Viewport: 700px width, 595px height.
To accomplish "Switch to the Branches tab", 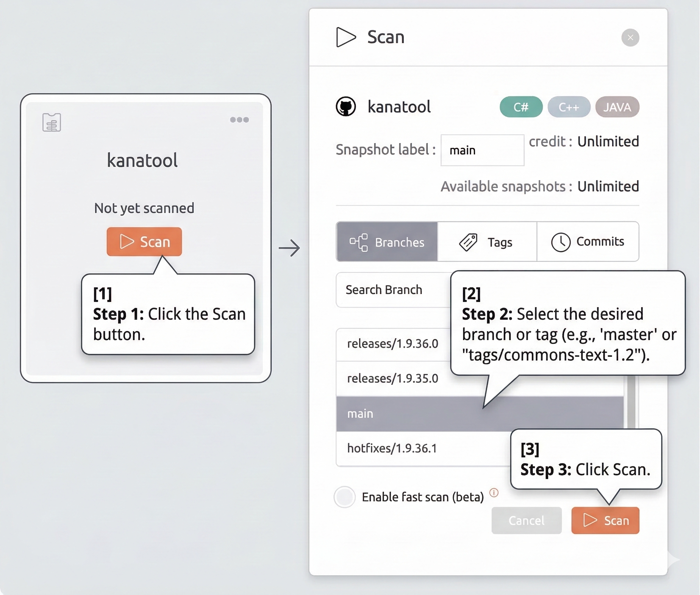I will (387, 242).
